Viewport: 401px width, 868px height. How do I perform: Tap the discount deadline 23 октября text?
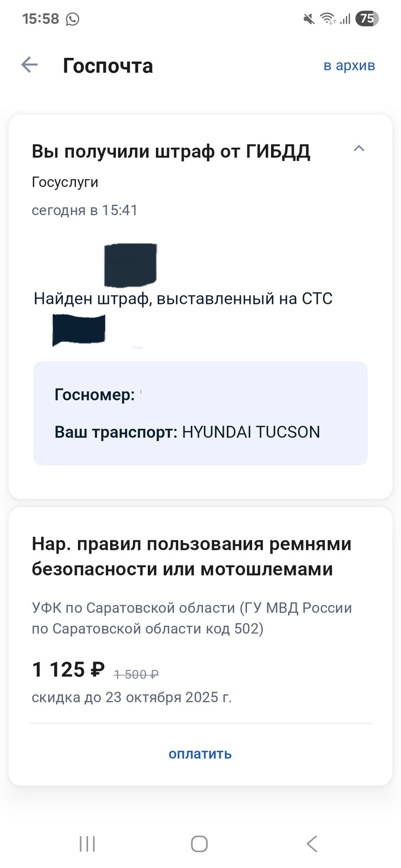pos(132,697)
